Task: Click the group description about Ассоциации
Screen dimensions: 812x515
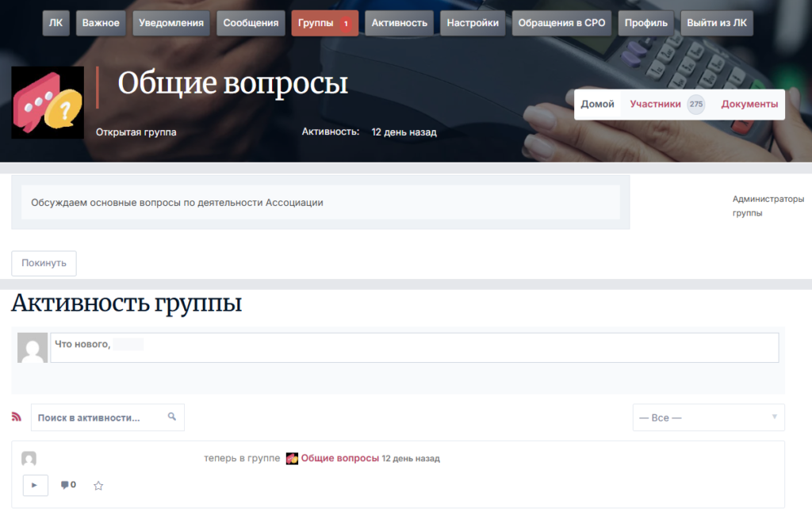Action: pos(177,203)
